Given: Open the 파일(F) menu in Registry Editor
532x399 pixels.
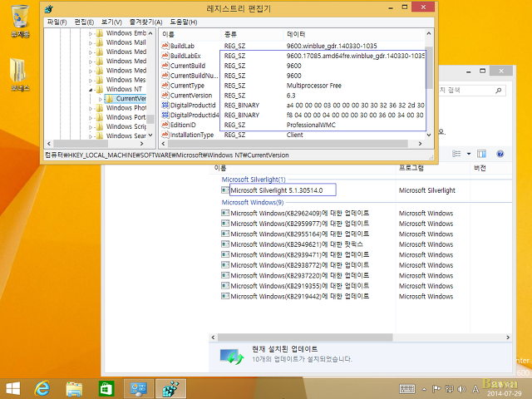Looking at the screenshot, I should click(57, 22).
